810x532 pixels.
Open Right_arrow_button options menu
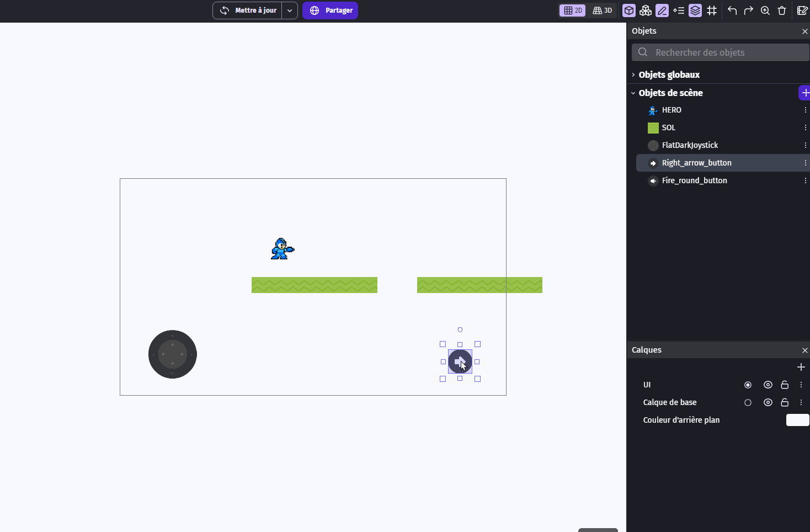click(x=806, y=163)
